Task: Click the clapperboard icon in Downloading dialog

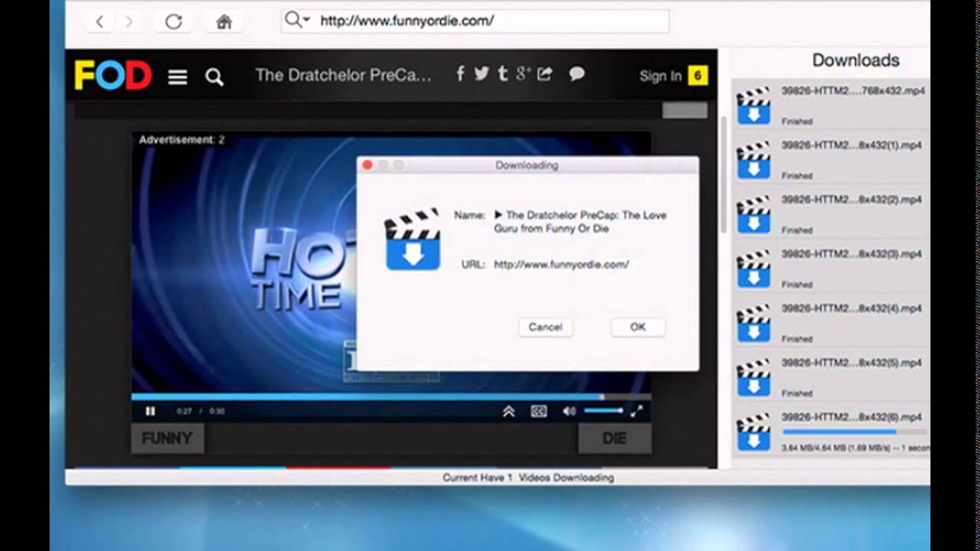Action: pyautogui.click(x=413, y=239)
